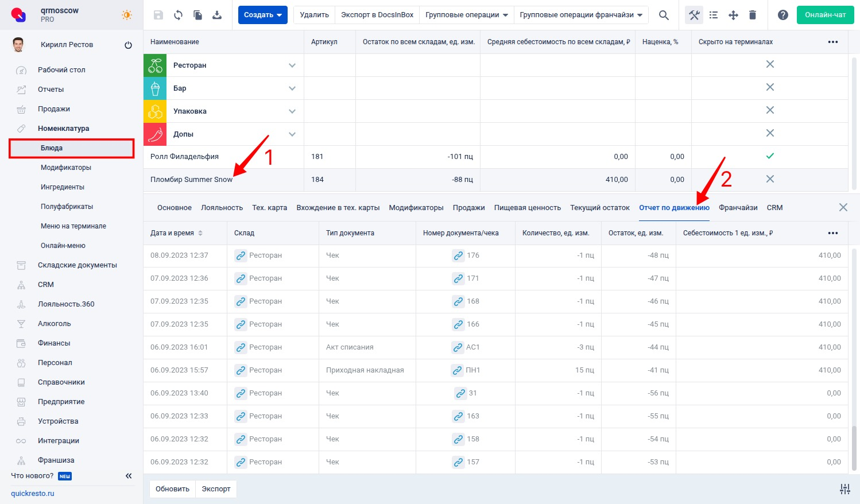Viewport: 860px width, 504px height.
Task: Click the copy documents icon in toolbar
Action: pos(198,15)
